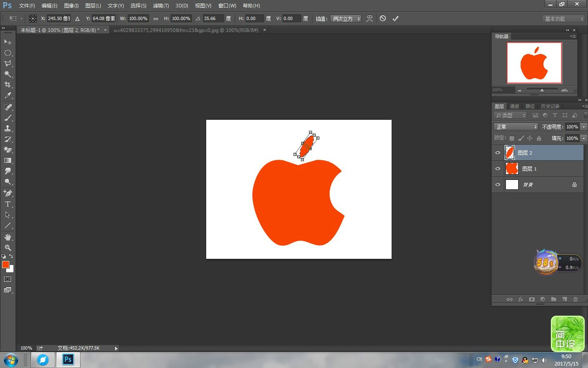
Task: Toggle visibility of 图层 1
Action: point(498,168)
